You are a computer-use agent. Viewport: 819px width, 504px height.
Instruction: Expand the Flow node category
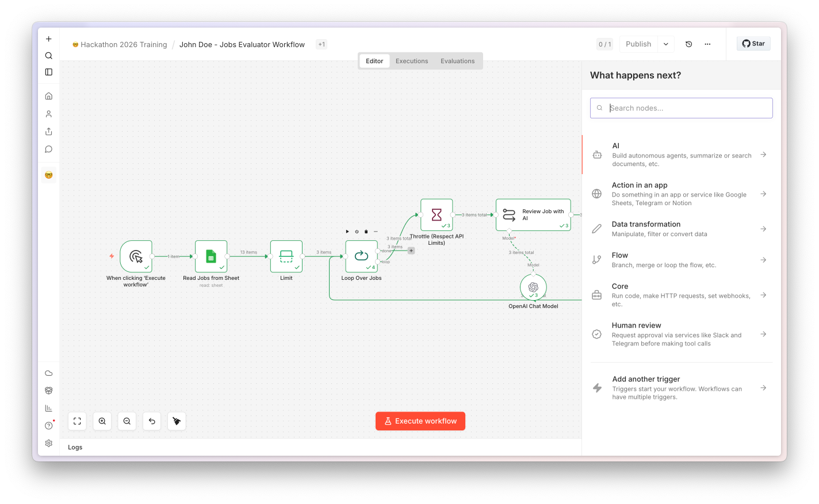[682, 260]
